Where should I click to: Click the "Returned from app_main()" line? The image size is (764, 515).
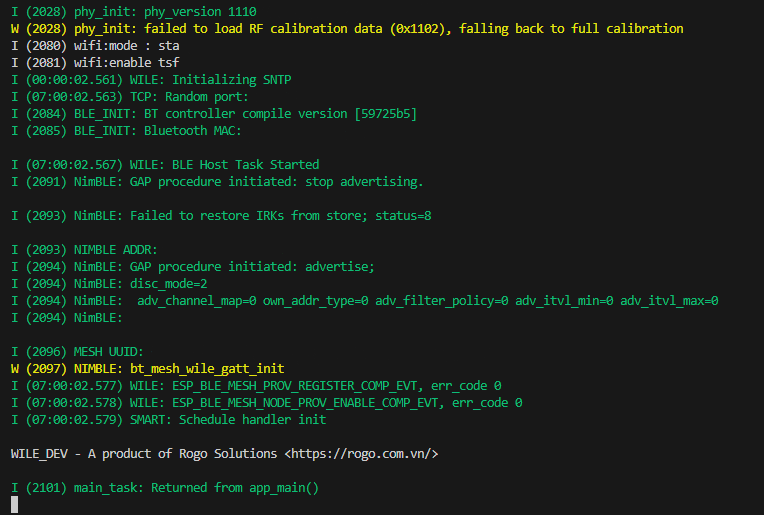point(165,488)
